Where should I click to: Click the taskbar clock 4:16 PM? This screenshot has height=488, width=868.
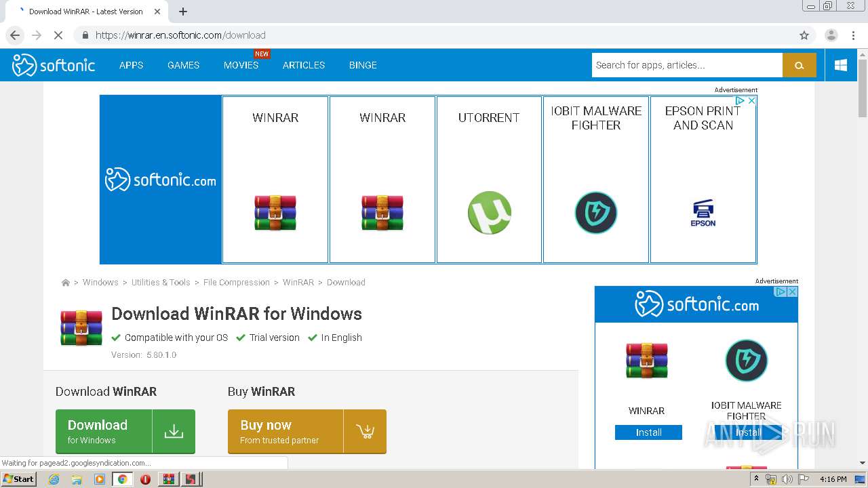(833, 479)
